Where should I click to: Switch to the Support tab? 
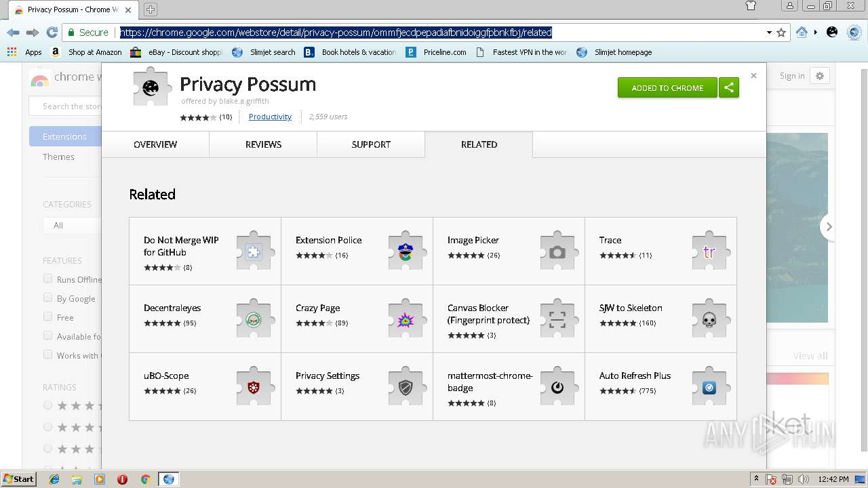point(371,144)
